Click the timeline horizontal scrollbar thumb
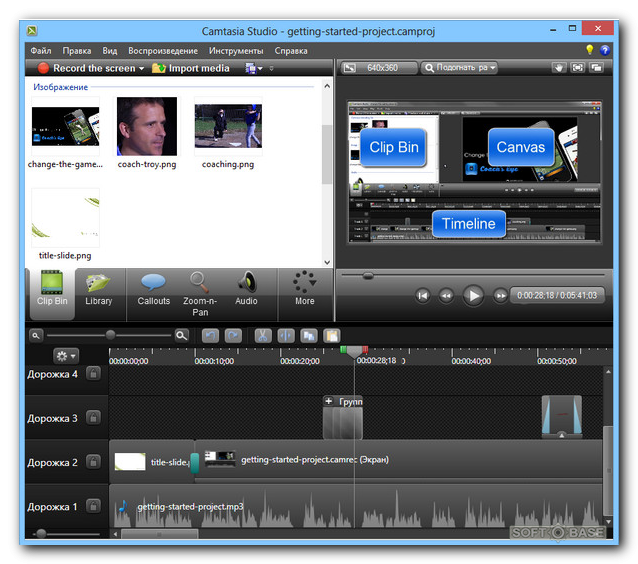Screen dimensions: 638x564 [160, 534]
